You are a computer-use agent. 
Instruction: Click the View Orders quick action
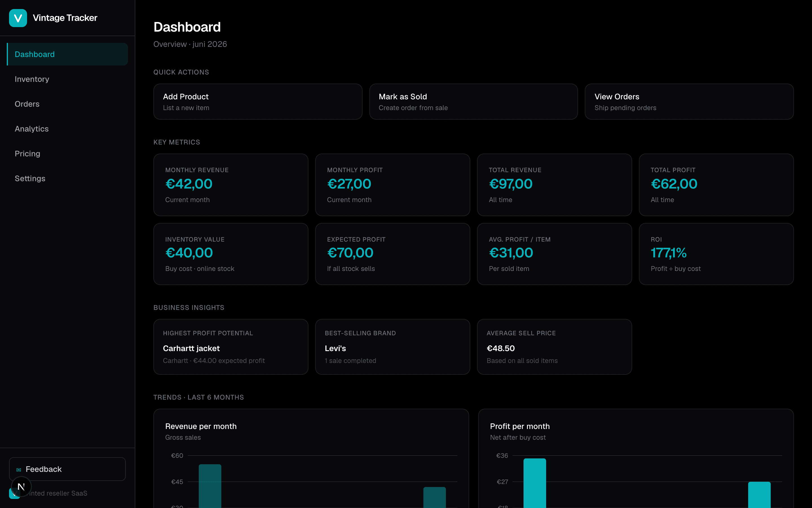[689, 102]
